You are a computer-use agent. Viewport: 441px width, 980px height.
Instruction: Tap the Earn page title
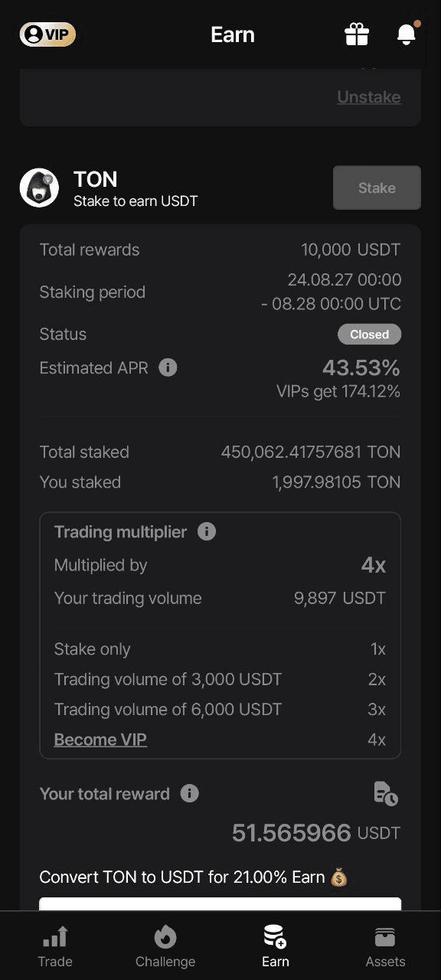coord(233,34)
